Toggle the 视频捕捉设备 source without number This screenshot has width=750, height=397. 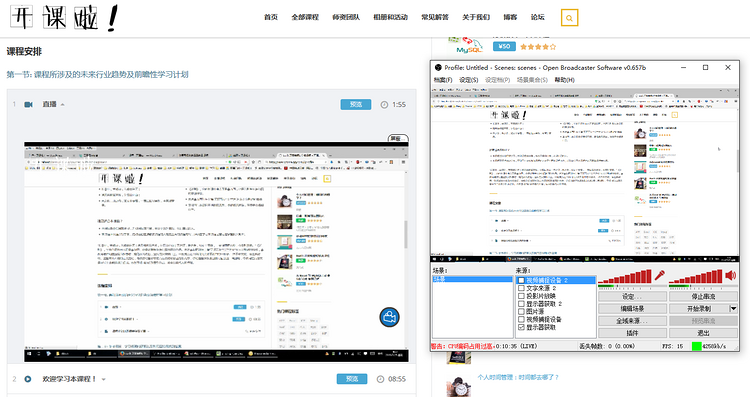(521, 319)
